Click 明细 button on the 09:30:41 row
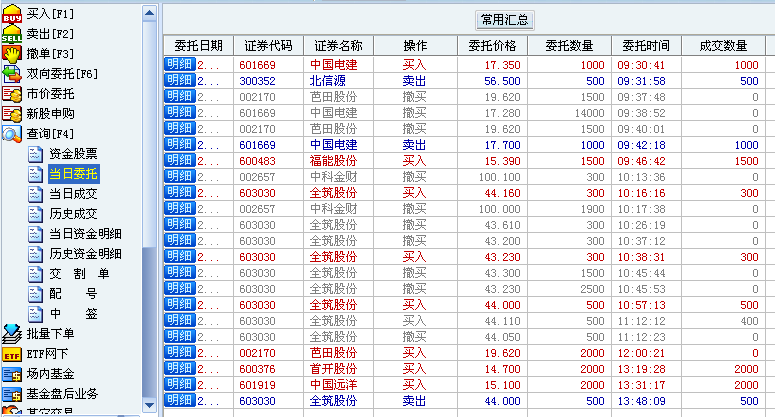 179,64
